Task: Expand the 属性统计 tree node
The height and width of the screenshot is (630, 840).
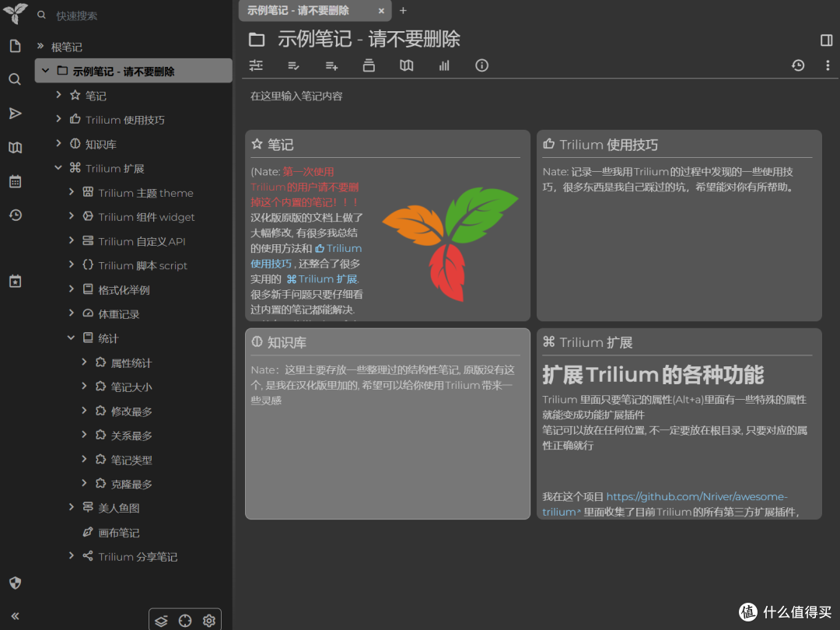Action: coord(84,362)
